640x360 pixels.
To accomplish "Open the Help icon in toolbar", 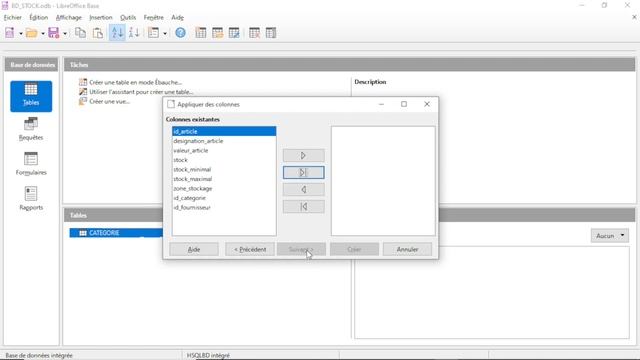I will pyautogui.click(x=180, y=33).
